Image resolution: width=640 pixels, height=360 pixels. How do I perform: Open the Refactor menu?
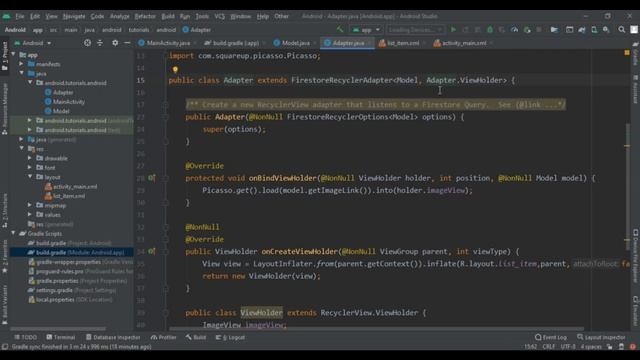145,16
